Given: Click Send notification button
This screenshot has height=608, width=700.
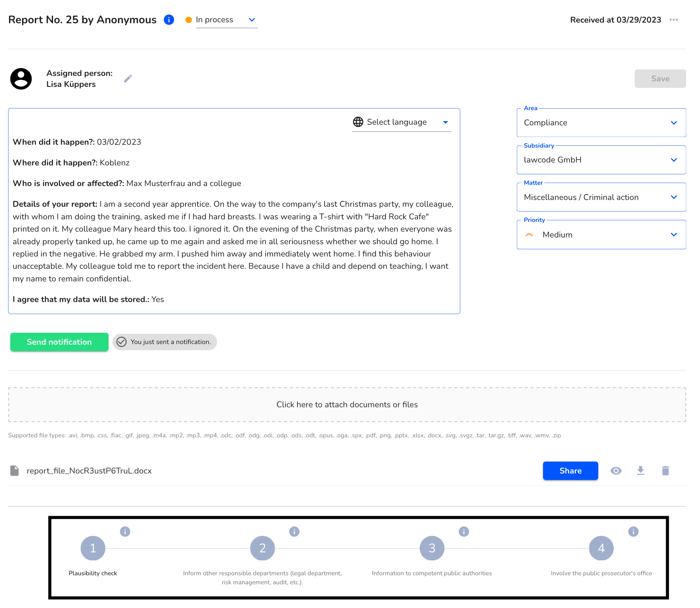Looking at the screenshot, I should [59, 341].
